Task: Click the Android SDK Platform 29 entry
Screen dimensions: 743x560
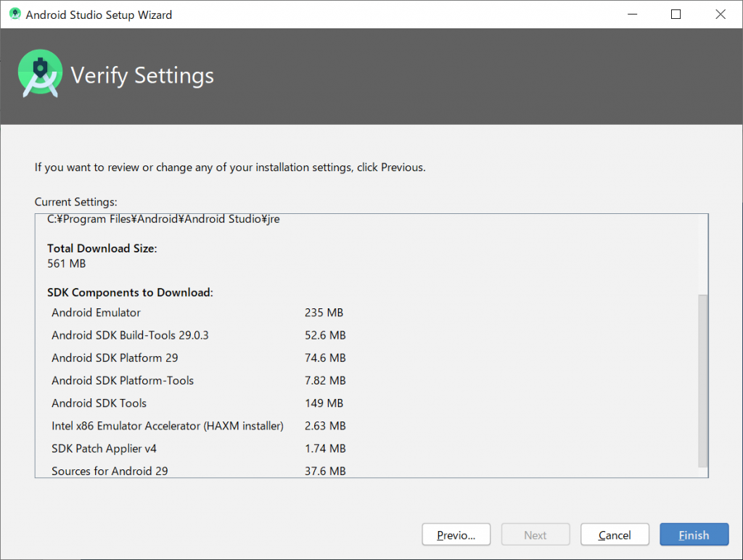Action: [115, 358]
